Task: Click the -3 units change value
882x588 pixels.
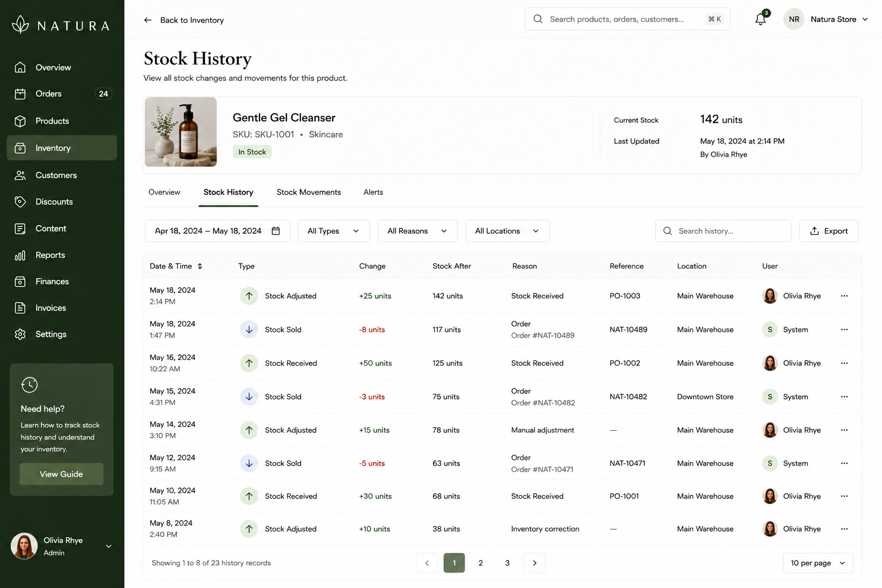Action: coord(372,397)
